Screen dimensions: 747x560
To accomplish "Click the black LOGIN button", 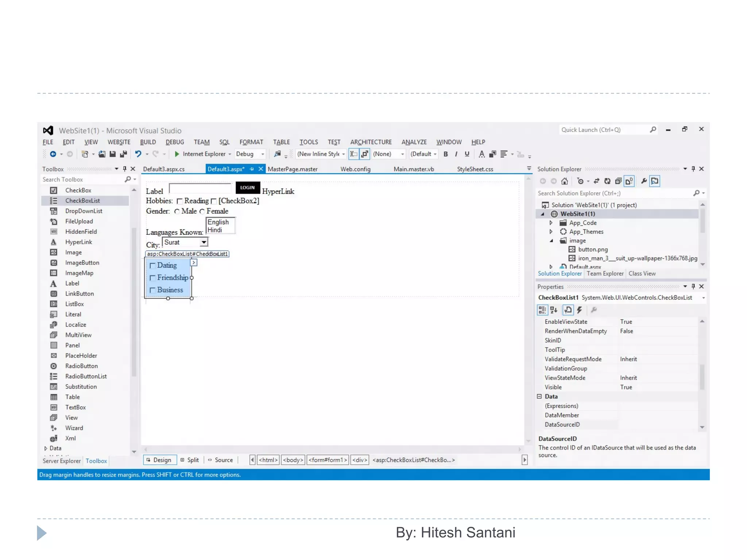I will [248, 187].
